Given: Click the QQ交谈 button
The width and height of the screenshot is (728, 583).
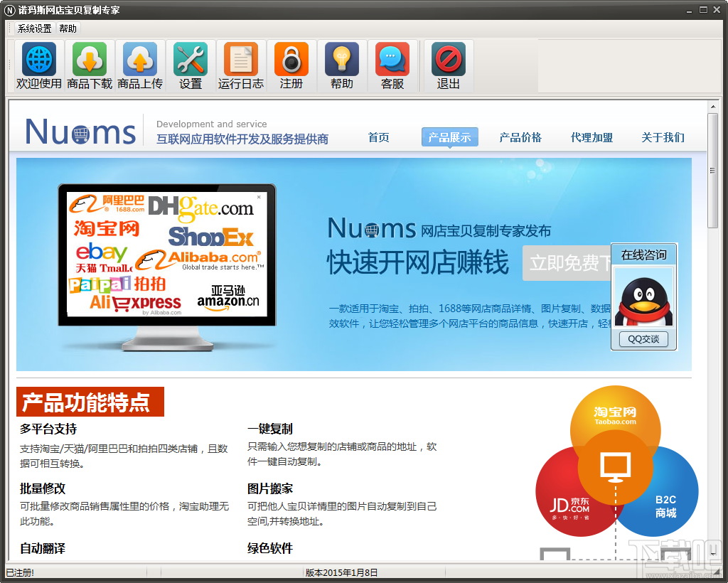Looking at the screenshot, I should tap(643, 339).
